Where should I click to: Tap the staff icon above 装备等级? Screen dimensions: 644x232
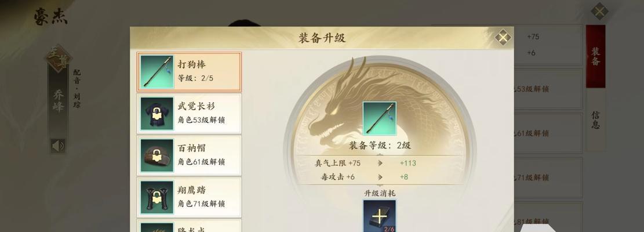(380, 118)
